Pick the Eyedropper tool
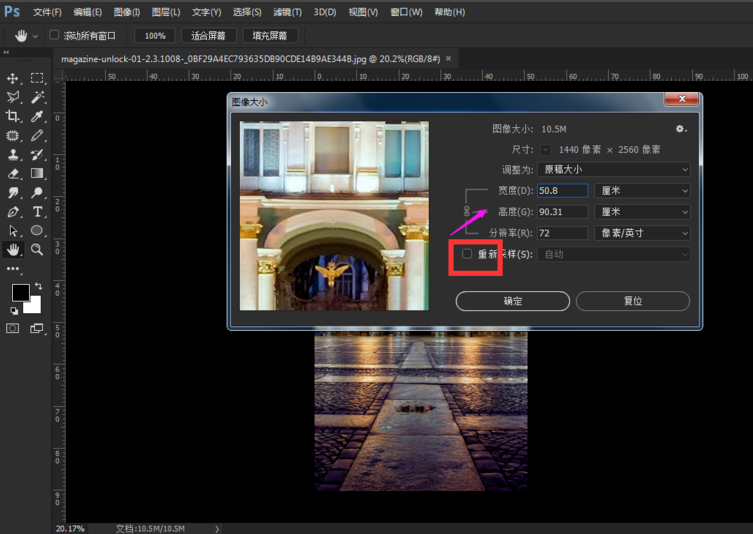 pos(37,116)
